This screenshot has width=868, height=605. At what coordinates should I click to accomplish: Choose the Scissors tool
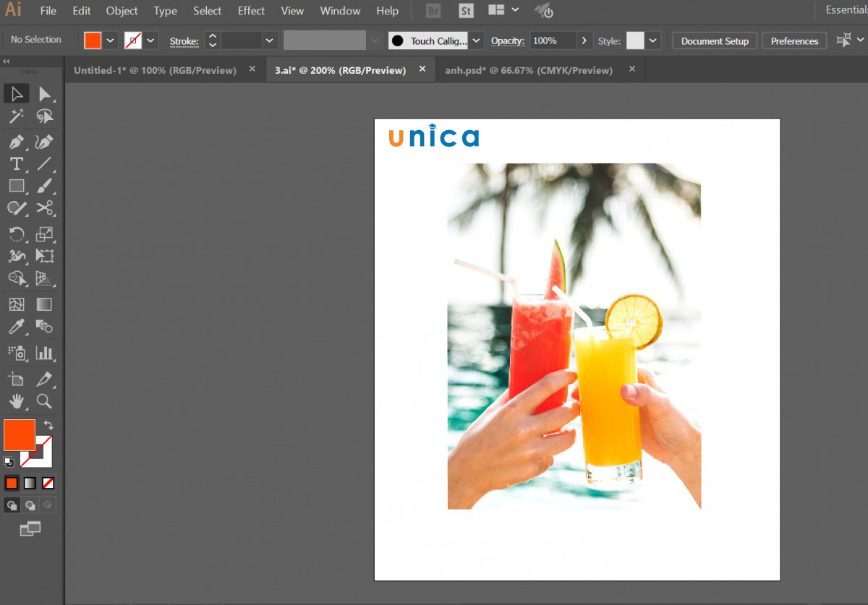pyautogui.click(x=45, y=208)
